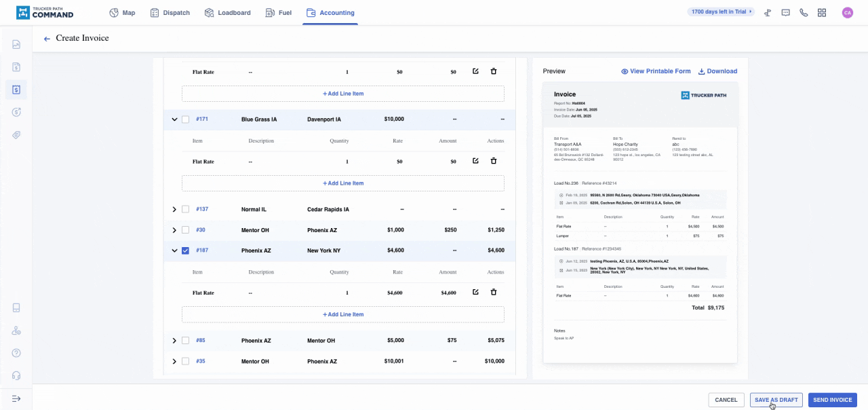Click the invoice preview thumbnail

639,223
